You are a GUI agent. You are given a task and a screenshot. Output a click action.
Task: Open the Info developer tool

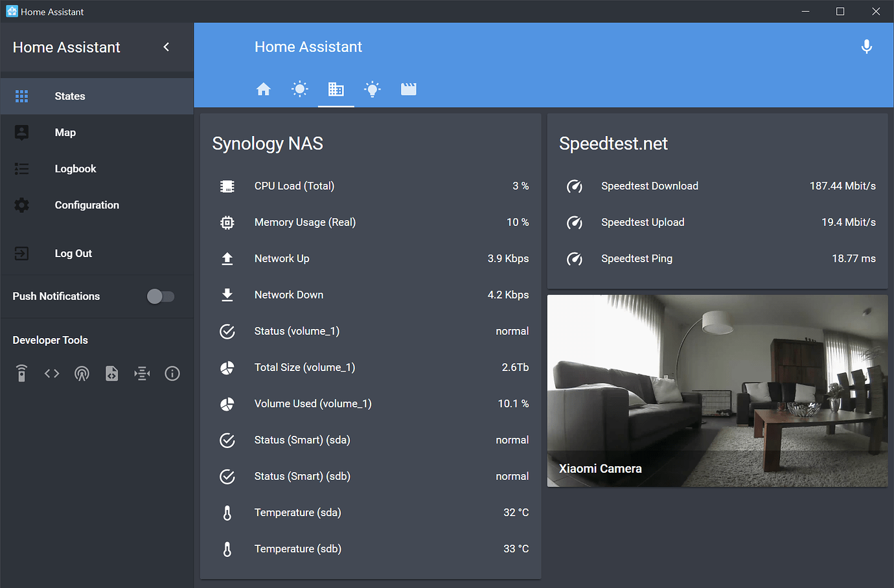pyautogui.click(x=172, y=373)
